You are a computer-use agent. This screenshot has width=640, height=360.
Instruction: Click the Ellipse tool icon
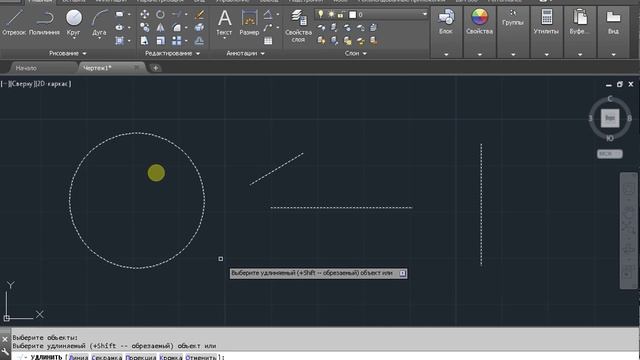119,28
